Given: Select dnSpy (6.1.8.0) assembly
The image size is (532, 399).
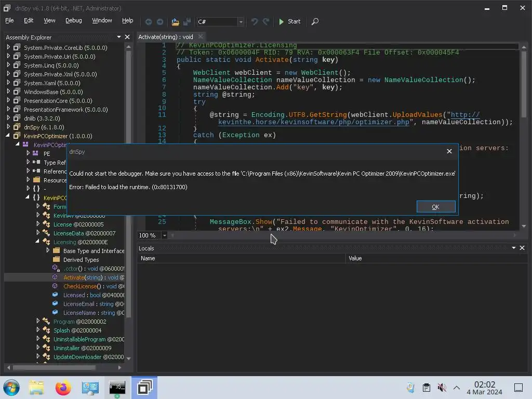Looking at the screenshot, I should coord(44,127).
